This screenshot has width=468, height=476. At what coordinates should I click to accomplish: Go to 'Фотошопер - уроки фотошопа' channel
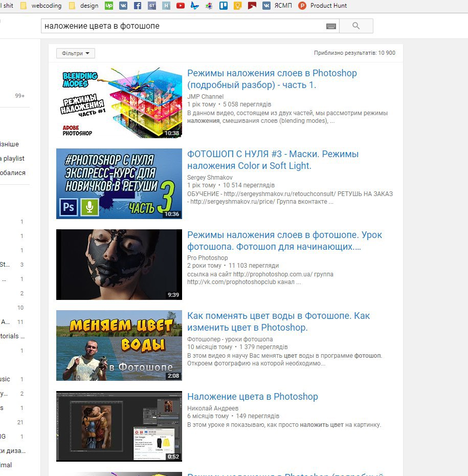(x=230, y=339)
